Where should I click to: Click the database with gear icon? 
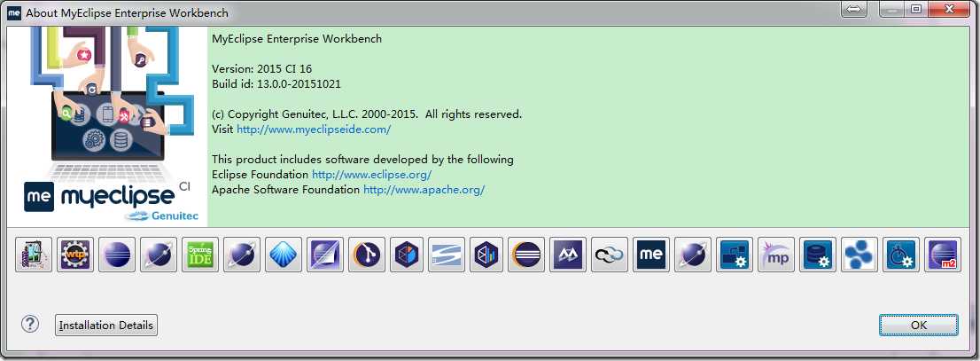[818, 255]
